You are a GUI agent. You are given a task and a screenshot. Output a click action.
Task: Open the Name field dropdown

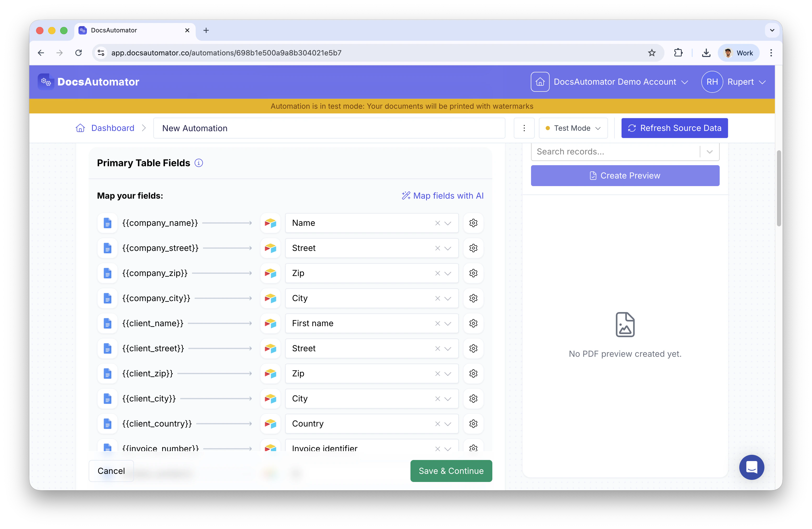point(448,223)
